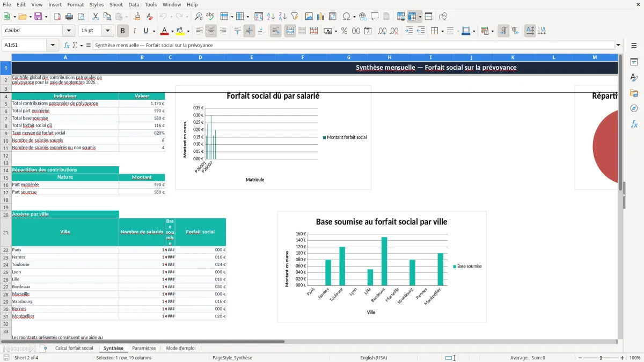This screenshot has height=362, width=644.
Task: Click the zoom slider in status bar
Action: point(601,358)
